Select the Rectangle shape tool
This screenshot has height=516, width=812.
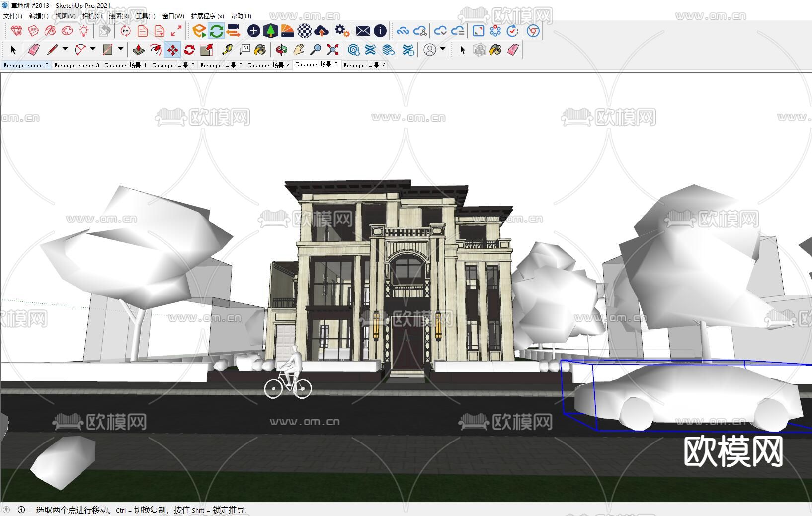[x=107, y=50]
